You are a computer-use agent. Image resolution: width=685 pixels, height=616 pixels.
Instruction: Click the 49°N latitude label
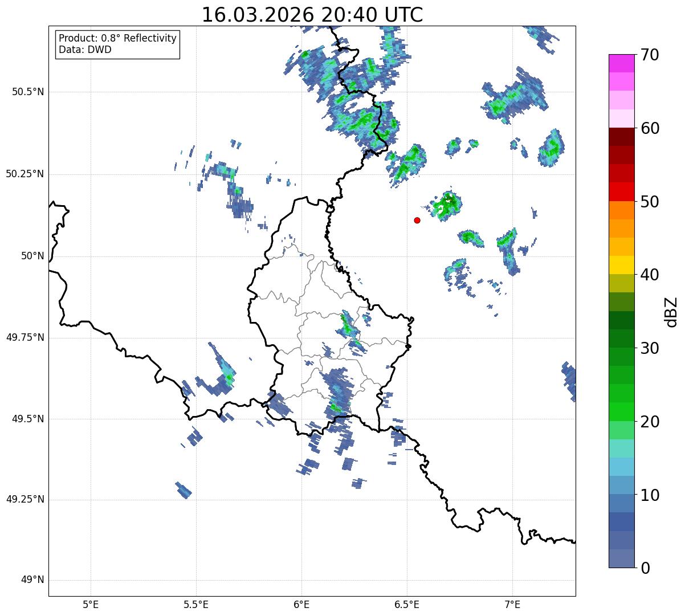click(32, 580)
